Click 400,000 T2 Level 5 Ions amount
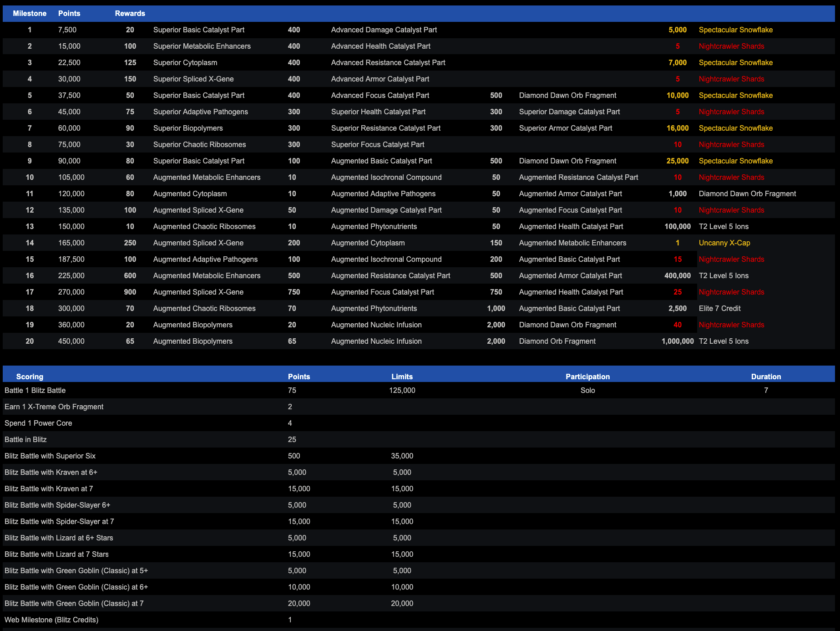840x631 pixels. coord(678,275)
